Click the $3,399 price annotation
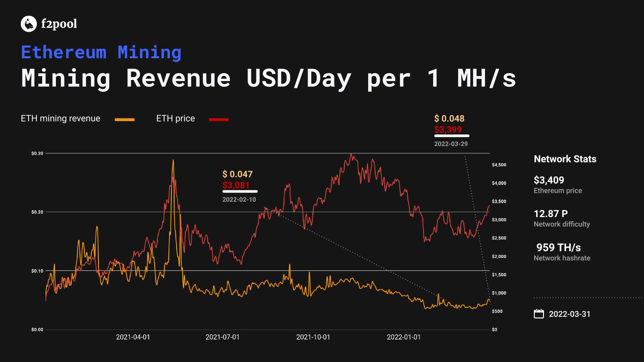 448,129
